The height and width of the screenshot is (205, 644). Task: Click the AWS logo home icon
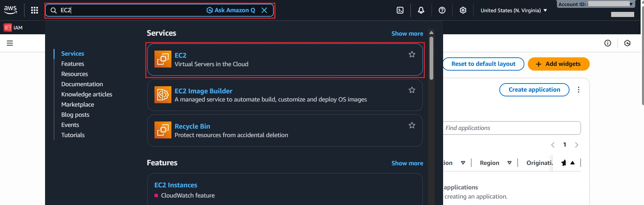point(10,10)
